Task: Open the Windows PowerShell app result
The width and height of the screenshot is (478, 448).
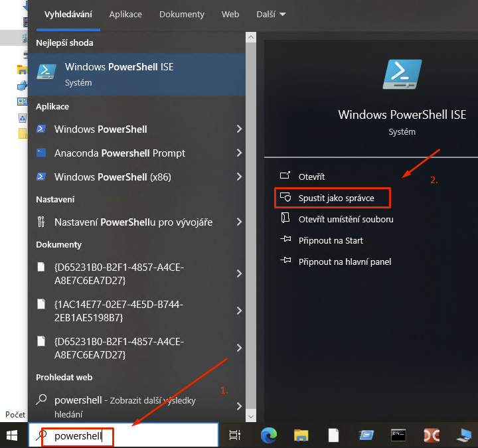Action: (x=137, y=129)
